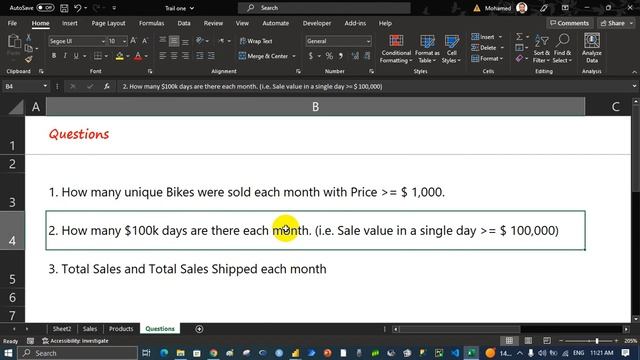Screen dimensions: 640x360
Task: Switch to the Insert tab
Action: pyautogui.click(x=70, y=23)
